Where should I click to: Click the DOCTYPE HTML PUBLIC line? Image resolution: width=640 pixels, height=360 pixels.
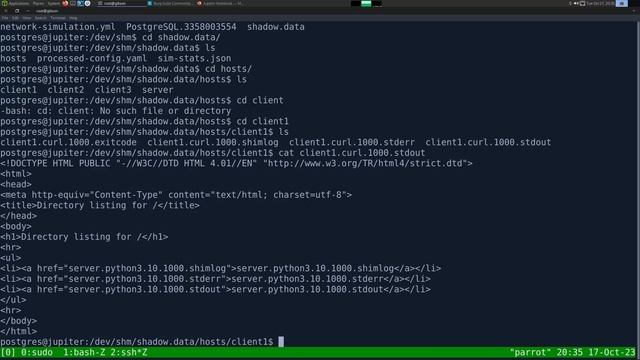point(236,164)
